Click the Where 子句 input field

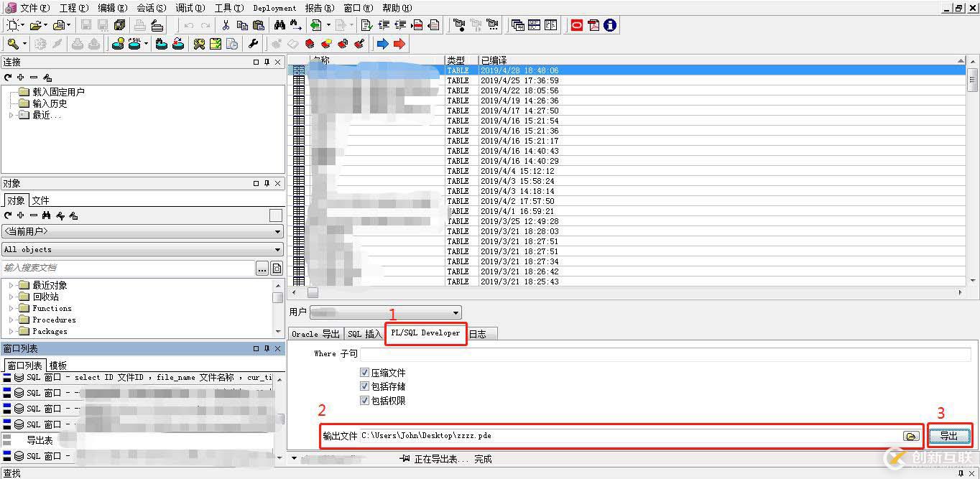665,354
